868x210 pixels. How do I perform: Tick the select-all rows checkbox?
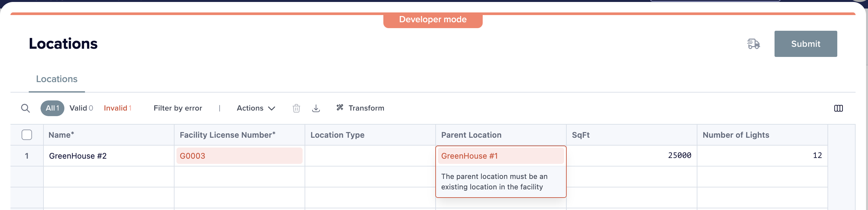point(26,135)
